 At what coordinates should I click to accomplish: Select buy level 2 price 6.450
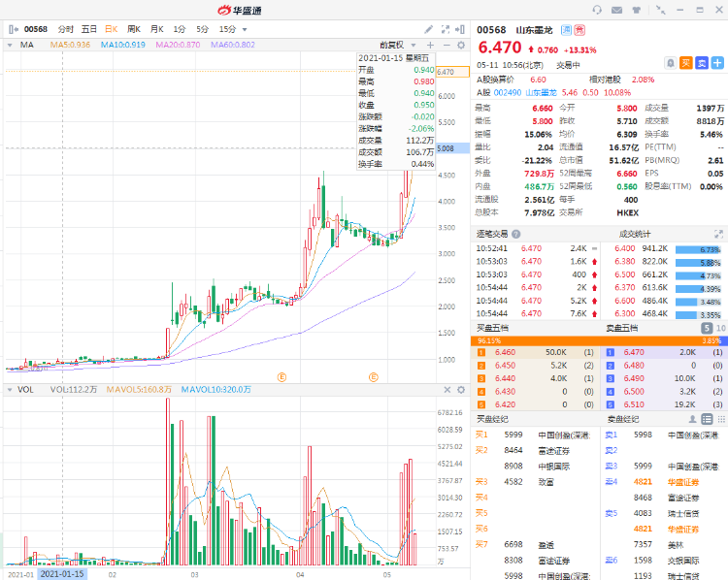coord(505,366)
